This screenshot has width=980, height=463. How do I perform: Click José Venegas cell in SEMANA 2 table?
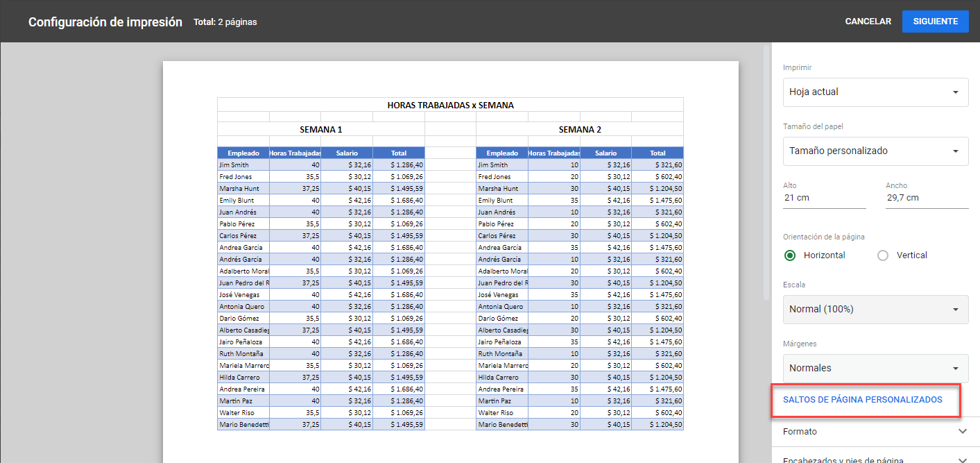[502, 294]
